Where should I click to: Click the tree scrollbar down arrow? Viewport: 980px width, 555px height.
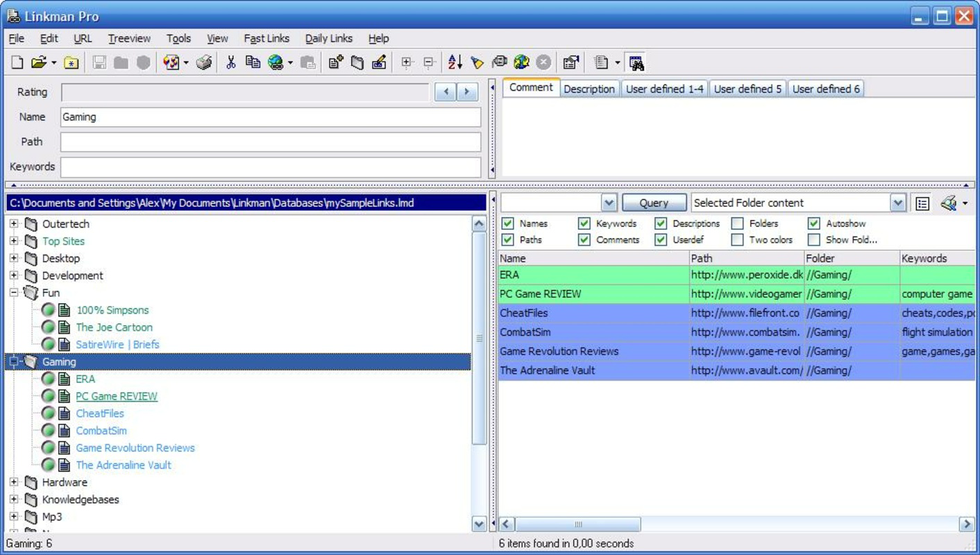(x=479, y=524)
